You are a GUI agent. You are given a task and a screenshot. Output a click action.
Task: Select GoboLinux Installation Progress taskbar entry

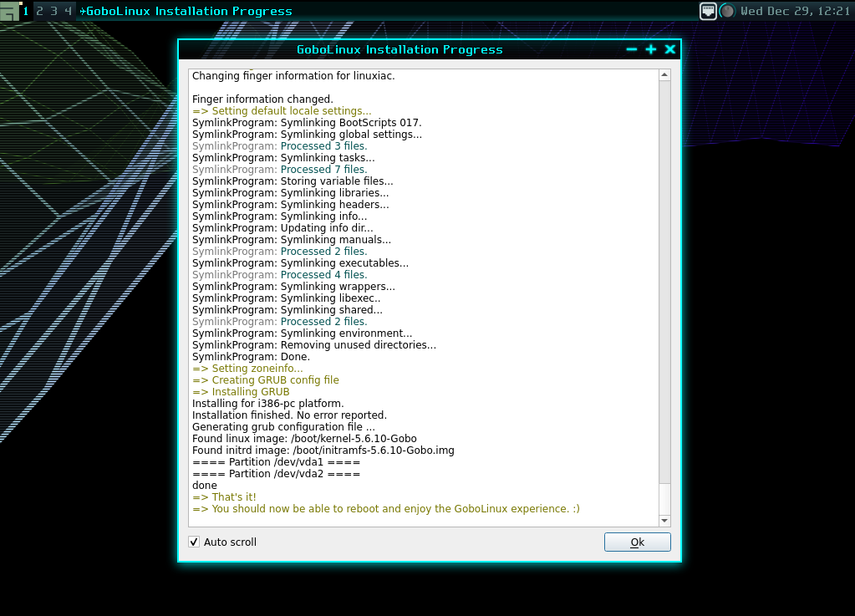pyautogui.click(x=186, y=11)
